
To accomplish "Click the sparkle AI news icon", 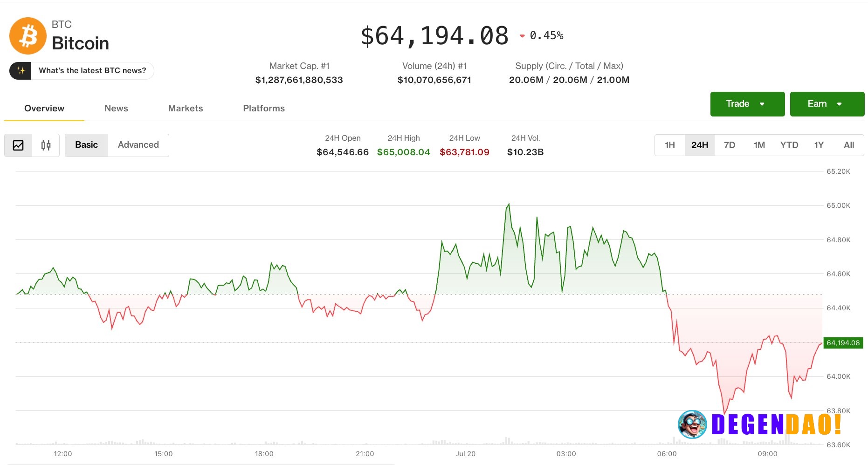I will point(21,71).
